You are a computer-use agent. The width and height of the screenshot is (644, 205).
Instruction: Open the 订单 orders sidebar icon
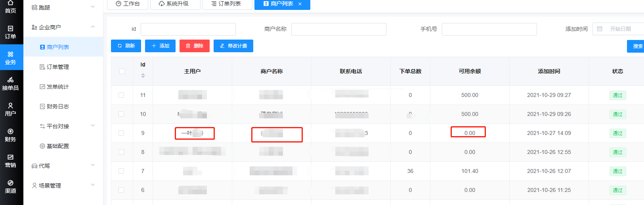pos(11,32)
